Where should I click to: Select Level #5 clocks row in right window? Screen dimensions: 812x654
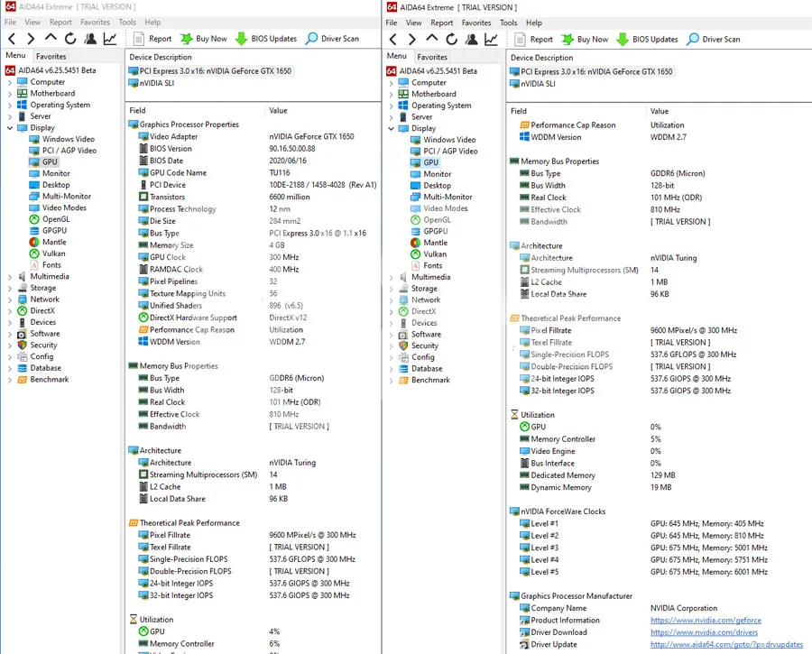659,572
